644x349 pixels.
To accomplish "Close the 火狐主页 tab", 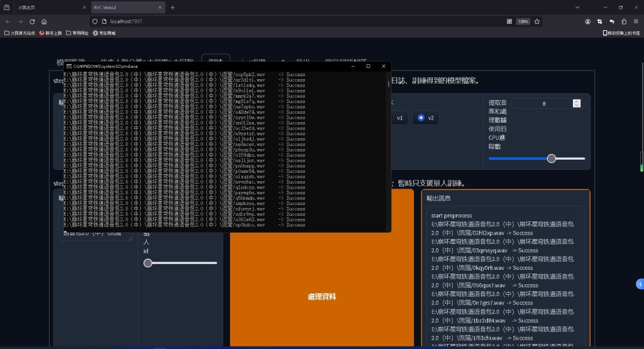I will click(x=84, y=8).
